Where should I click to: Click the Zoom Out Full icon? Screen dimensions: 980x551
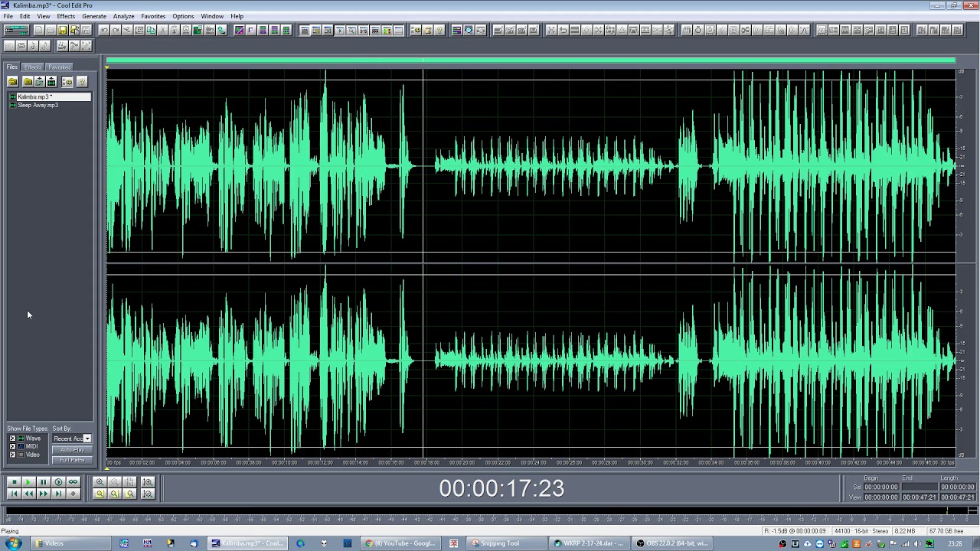click(129, 482)
